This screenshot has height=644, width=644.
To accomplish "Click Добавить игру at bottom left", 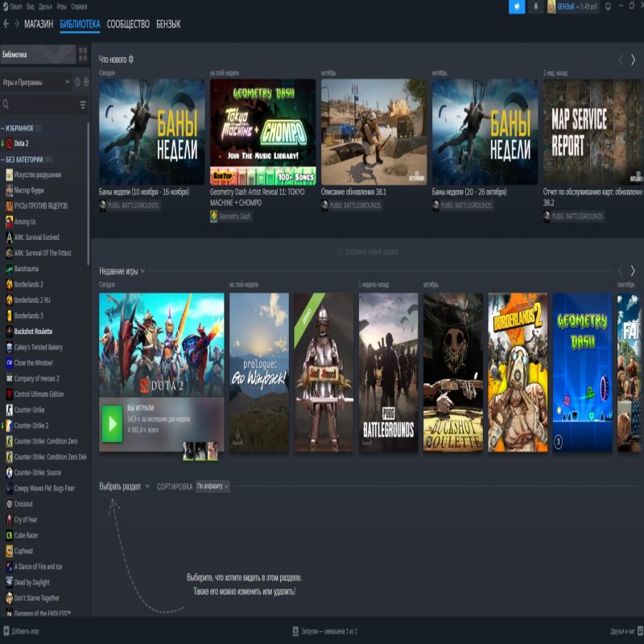I will click(x=21, y=632).
